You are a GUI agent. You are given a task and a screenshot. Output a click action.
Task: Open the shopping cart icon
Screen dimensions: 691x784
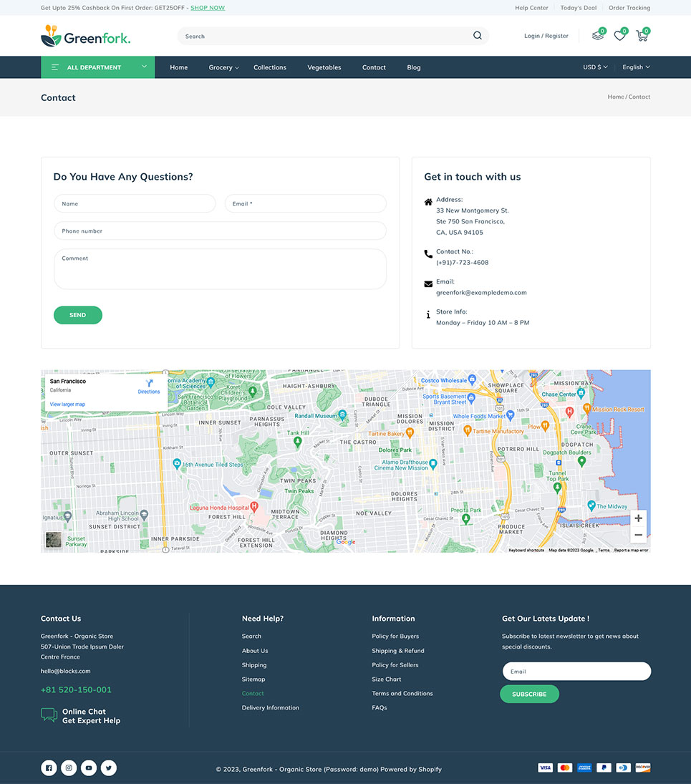pyautogui.click(x=642, y=36)
